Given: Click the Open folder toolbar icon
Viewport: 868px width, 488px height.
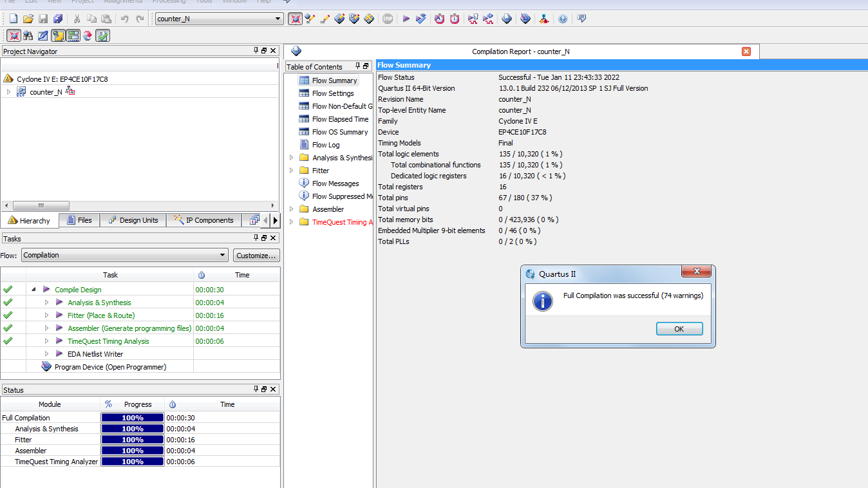Looking at the screenshot, I should [28, 19].
